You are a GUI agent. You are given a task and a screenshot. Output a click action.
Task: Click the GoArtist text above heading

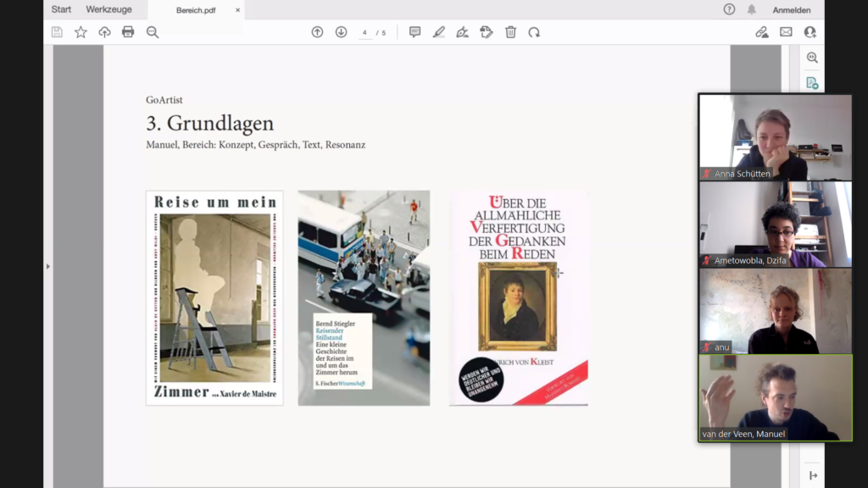[164, 100]
